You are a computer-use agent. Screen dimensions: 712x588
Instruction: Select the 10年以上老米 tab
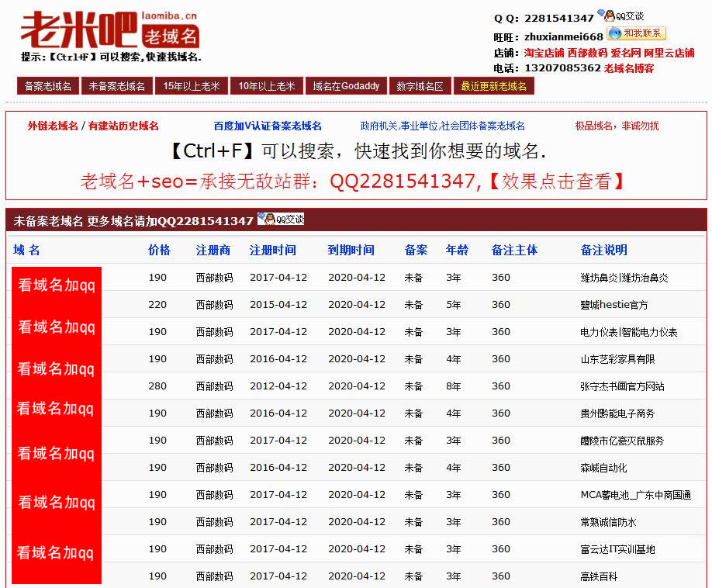[267, 86]
